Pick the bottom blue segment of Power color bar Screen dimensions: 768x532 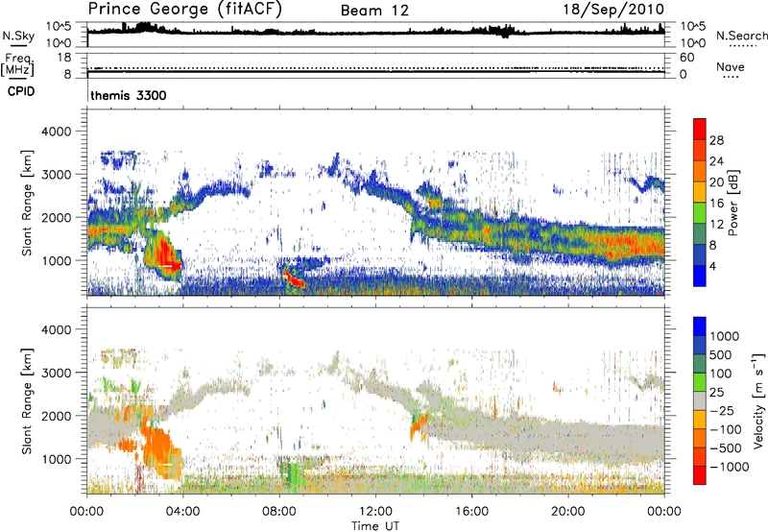click(700, 277)
